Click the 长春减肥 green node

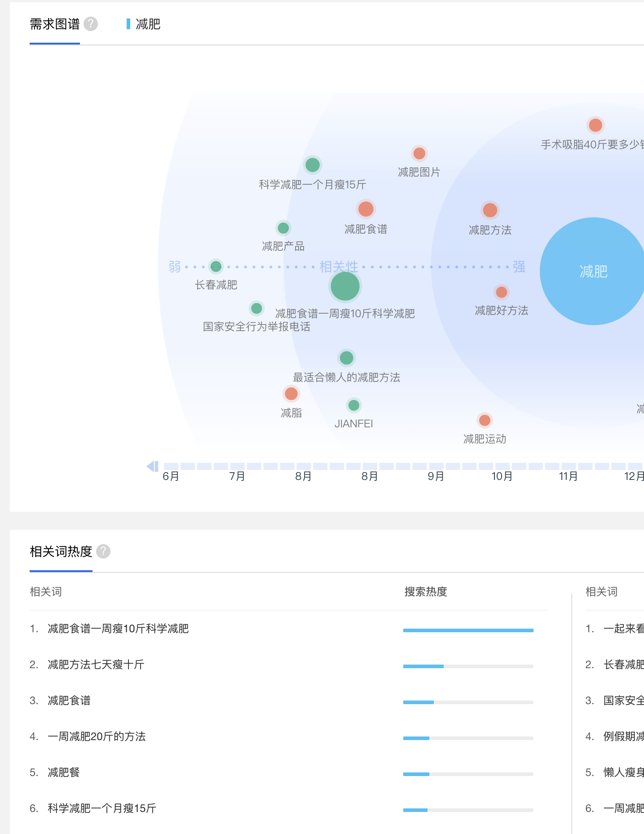coord(216,266)
